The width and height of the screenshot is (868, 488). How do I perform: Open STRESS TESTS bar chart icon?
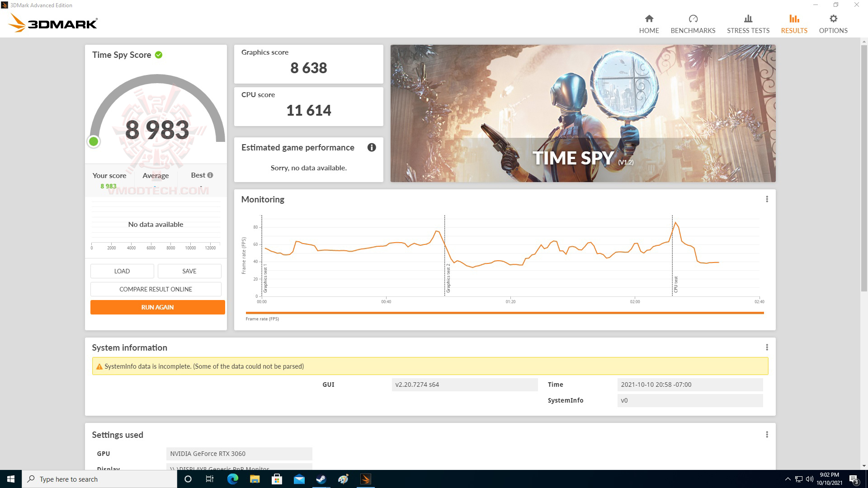point(748,19)
